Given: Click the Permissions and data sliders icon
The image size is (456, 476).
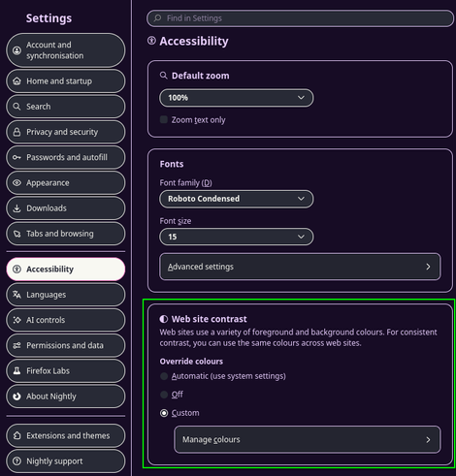Looking at the screenshot, I should pos(16,345).
